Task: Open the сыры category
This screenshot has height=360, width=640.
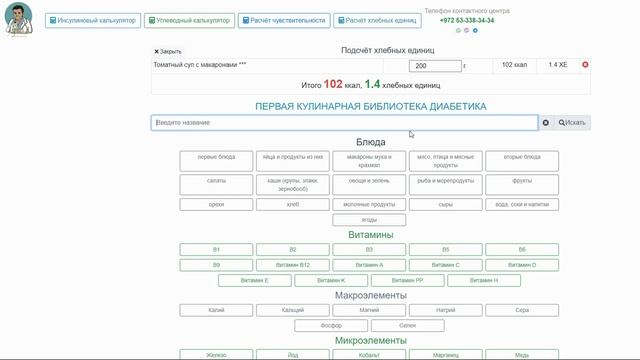Action: click(x=446, y=204)
